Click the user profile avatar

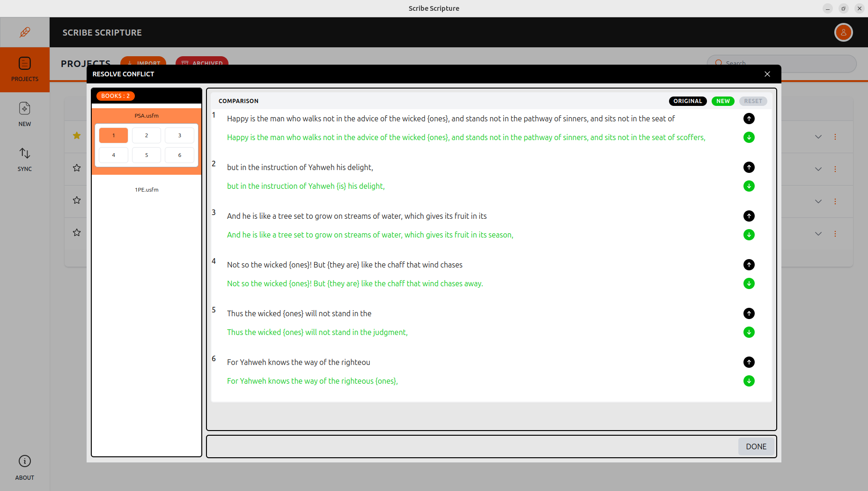[x=843, y=32]
